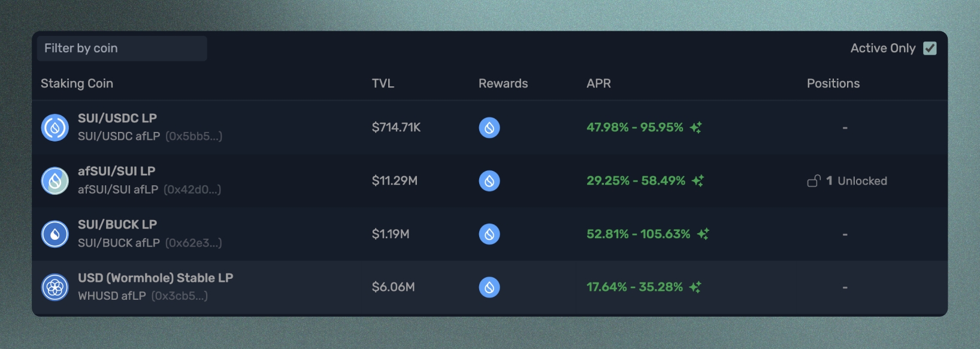Sort by the APR column header
The image size is (980, 349).
[598, 83]
